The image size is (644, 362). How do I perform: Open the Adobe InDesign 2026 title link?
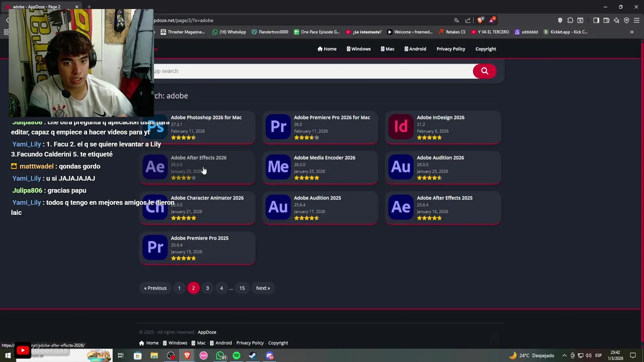[x=440, y=117]
